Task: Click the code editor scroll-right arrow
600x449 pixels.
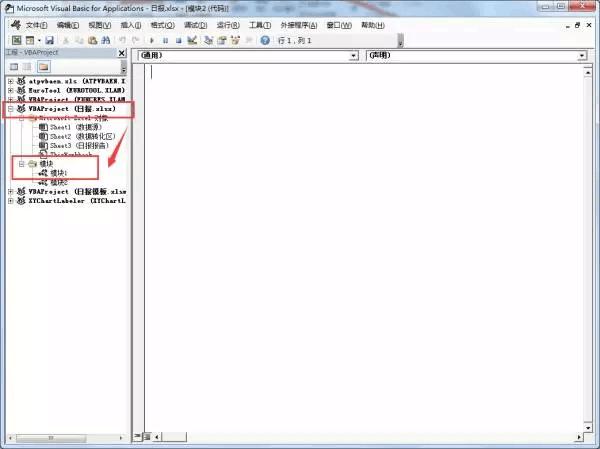Action: tap(579, 437)
